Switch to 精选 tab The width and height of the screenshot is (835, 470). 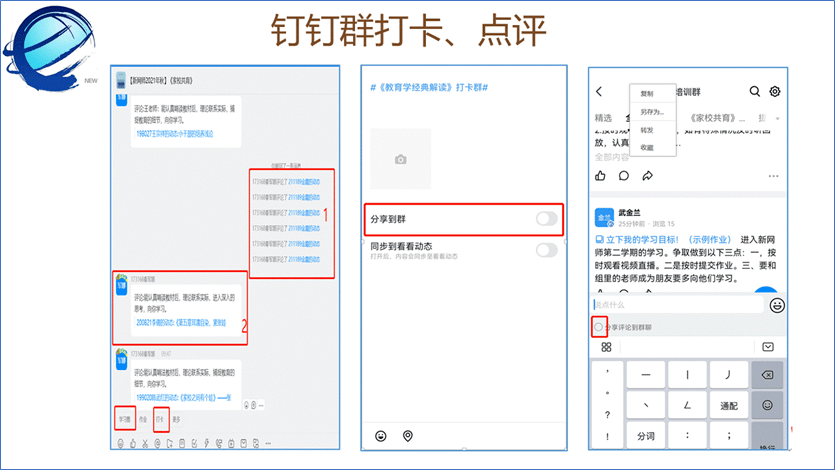[603, 118]
